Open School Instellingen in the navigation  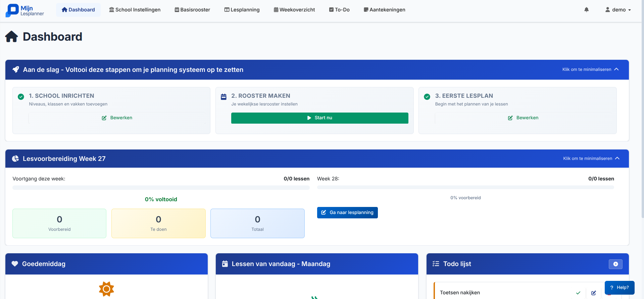pos(135,10)
